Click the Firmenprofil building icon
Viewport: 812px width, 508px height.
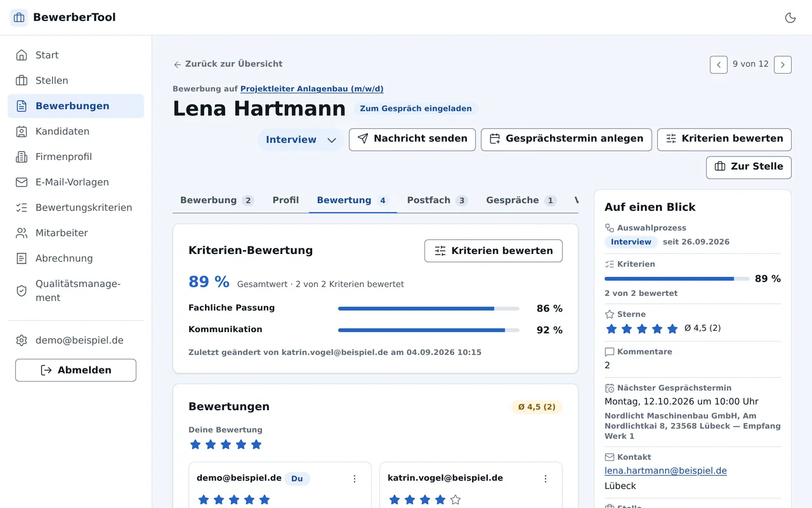pos(22,157)
